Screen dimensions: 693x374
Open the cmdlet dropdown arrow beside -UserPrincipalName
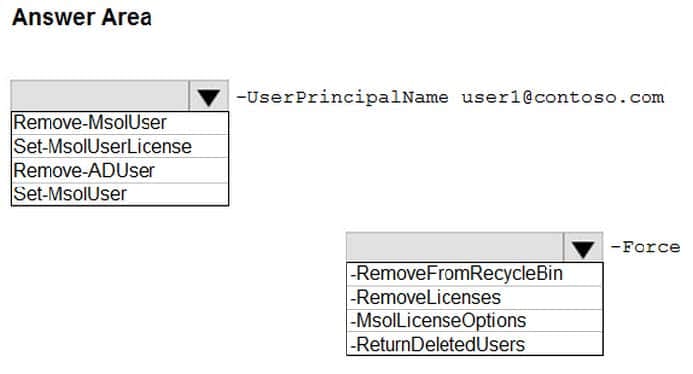pos(208,96)
